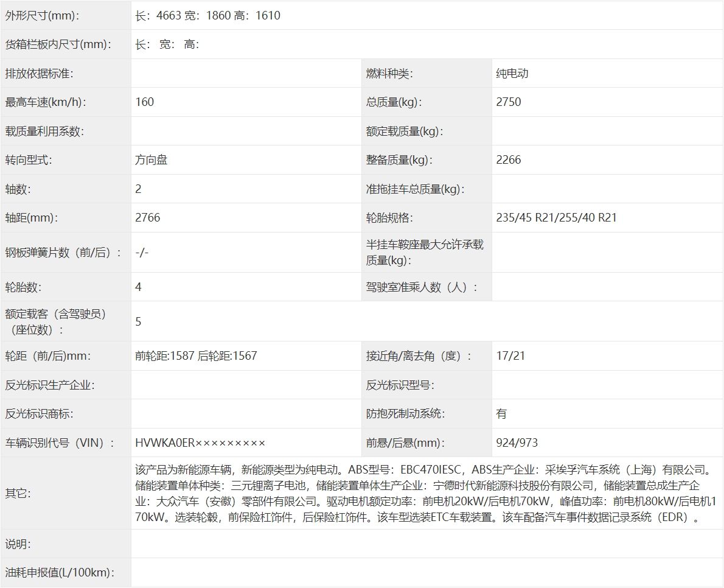Image resolution: width=724 pixels, height=588 pixels.
Task: Click the 轮胎规格 label
Action: pyautogui.click(x=389, y=217)
